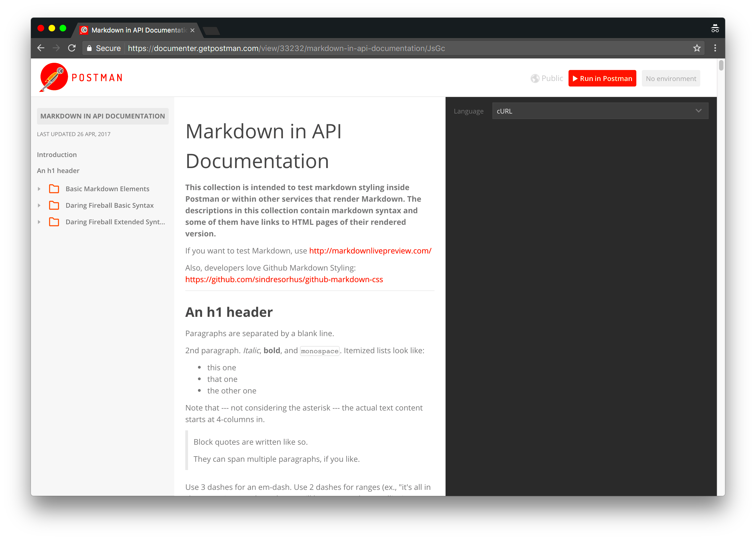The image size is (756, 540).
Task: Close the Markdown in API Documentation tab
Action: tap(192, 30)
